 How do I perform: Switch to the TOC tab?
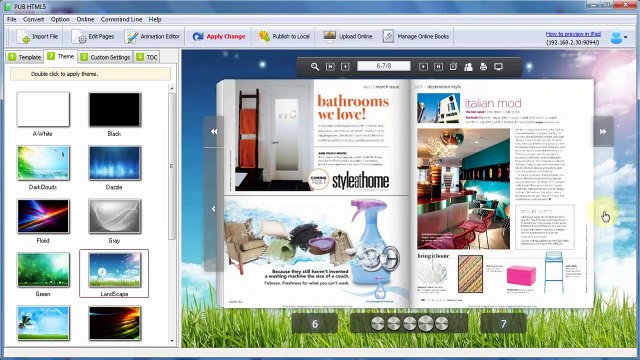pos(147,57)
